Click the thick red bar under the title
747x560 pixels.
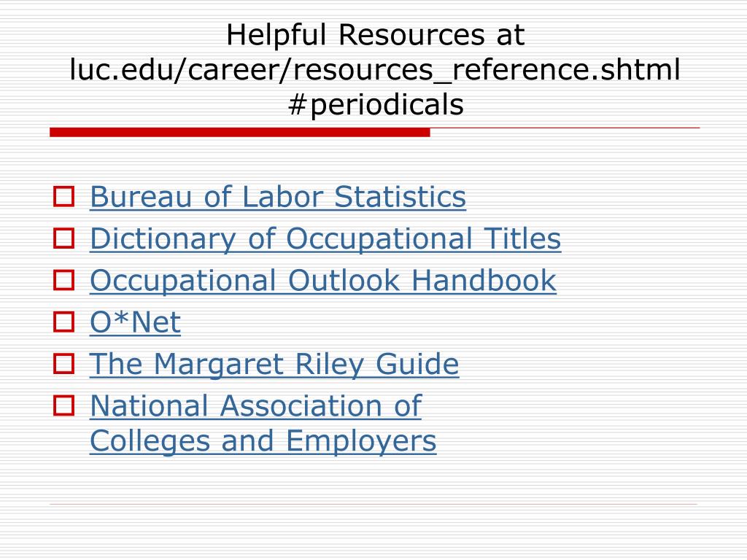239,133
